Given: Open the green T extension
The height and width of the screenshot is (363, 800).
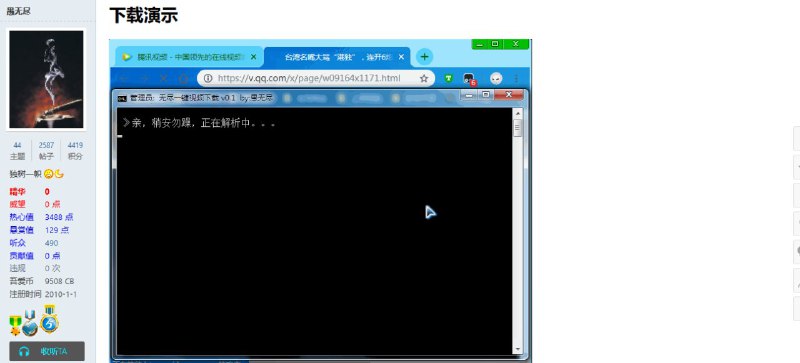Looking at the screenshot, I should (448, 78).
